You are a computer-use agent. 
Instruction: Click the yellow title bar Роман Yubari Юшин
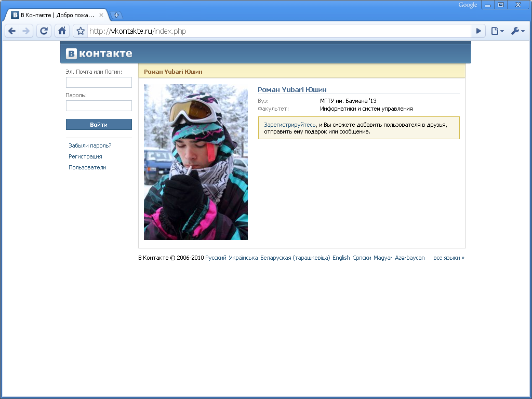point(302,72)
